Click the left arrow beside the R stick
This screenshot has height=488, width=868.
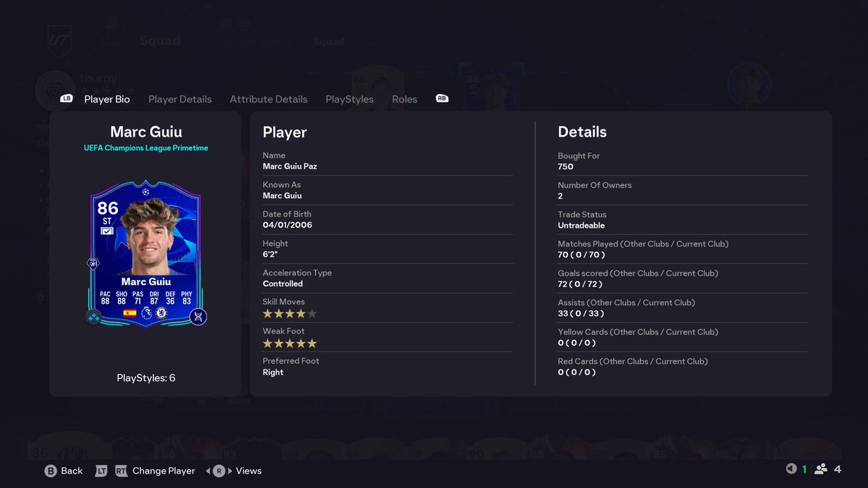(208, 471)
